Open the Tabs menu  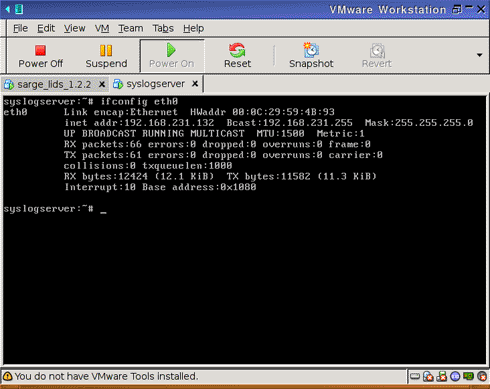163,28
